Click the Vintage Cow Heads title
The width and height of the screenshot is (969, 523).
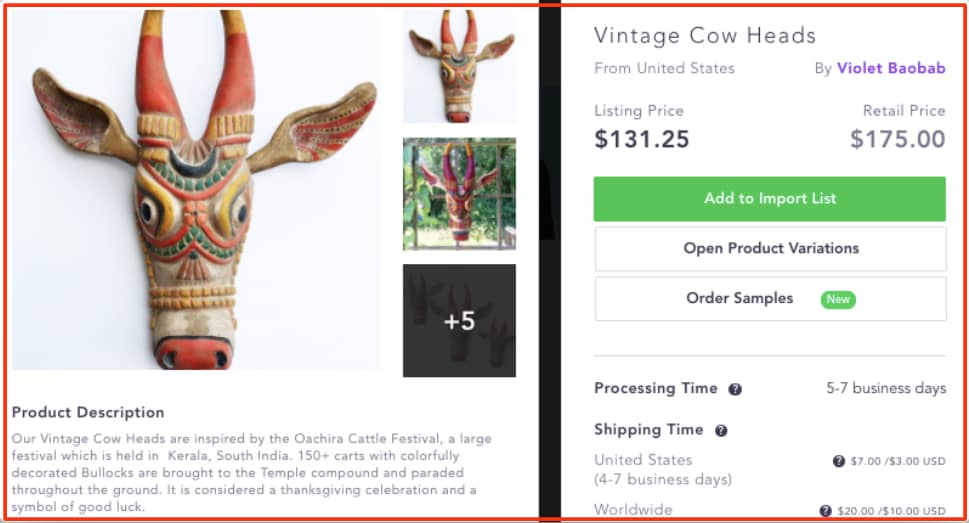[705, 36]
